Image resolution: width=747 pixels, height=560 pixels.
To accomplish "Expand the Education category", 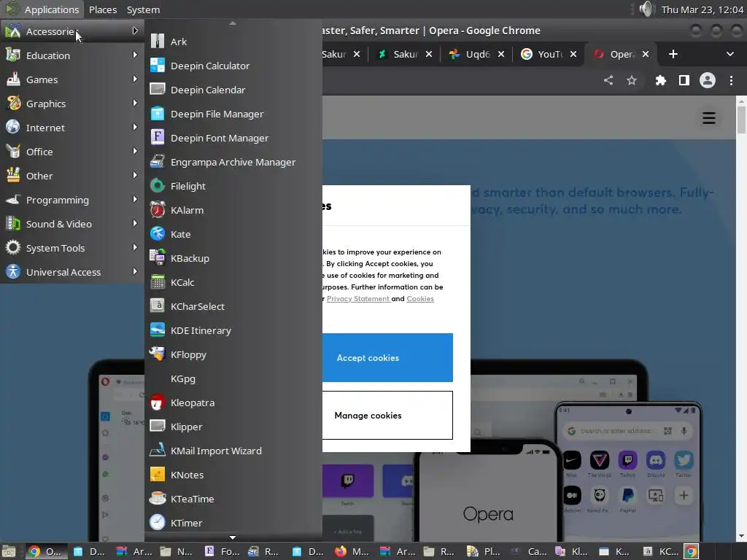I will [x=72, y=55].
